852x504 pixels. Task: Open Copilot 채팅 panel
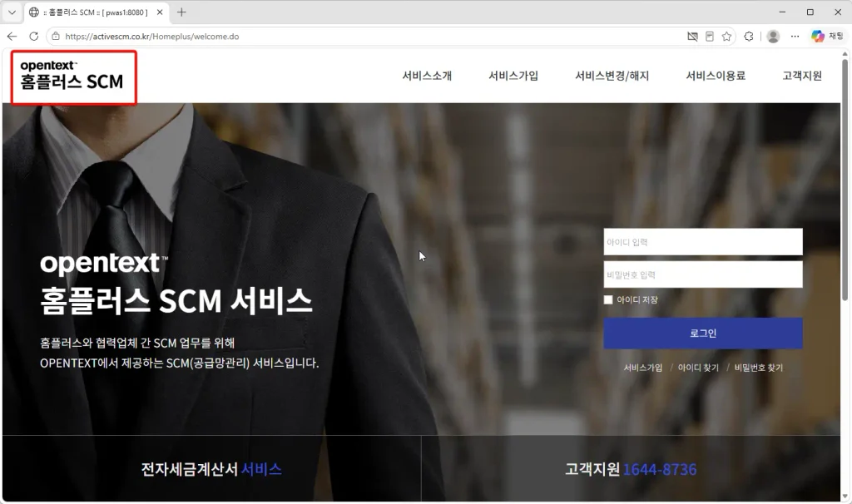(828, 37)
